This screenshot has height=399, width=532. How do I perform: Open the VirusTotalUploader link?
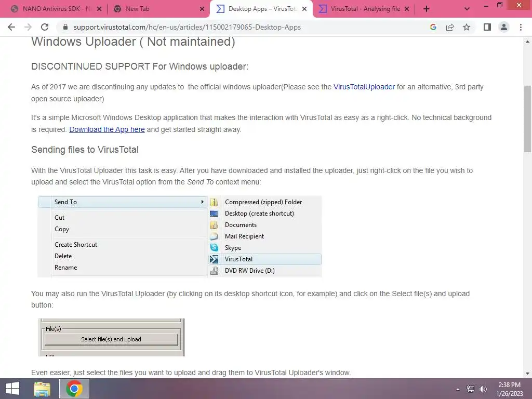pos(364,87)
